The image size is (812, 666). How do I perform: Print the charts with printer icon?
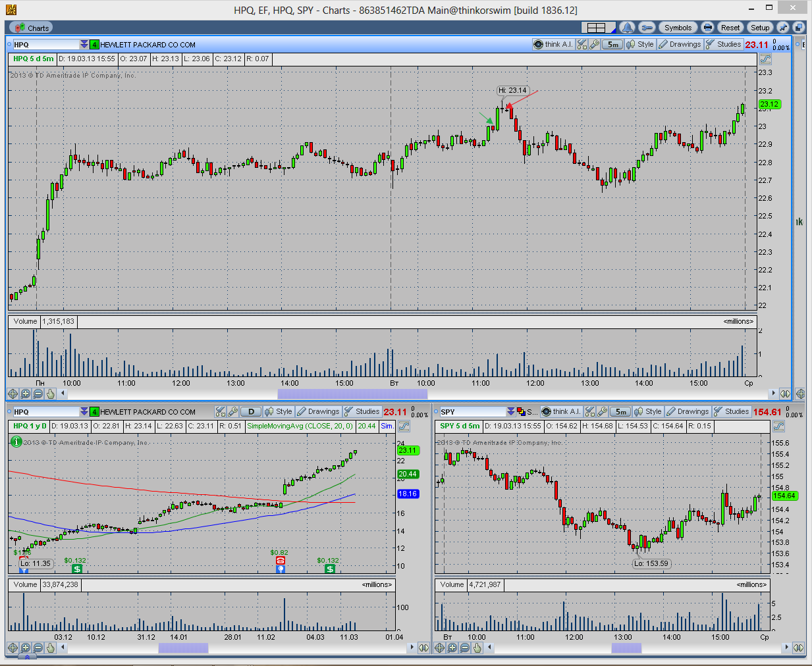click(707, 28)
